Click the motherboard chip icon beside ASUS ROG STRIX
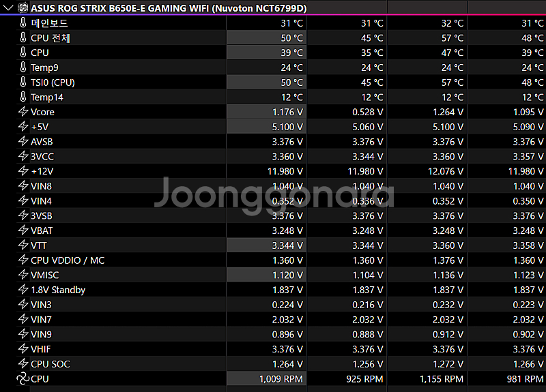The height and width of the screenshot is (392, 546). (x=23, y=7)
